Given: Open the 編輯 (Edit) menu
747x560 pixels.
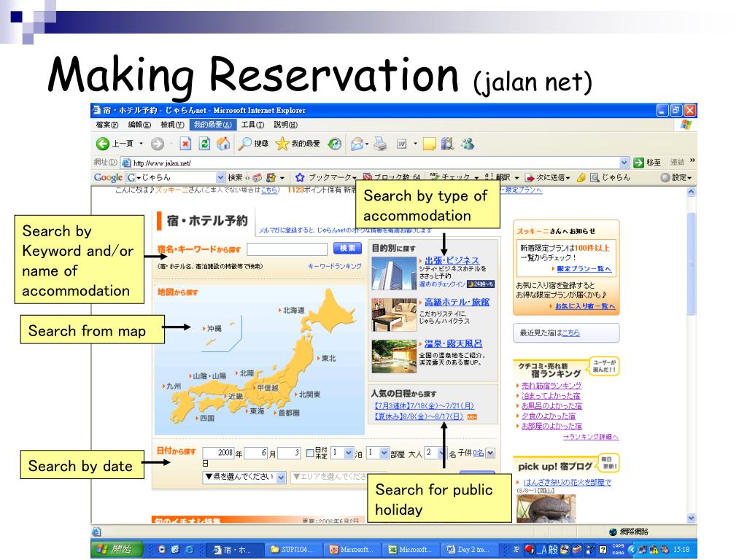Looking at the screenshot, I should [139, 125].
